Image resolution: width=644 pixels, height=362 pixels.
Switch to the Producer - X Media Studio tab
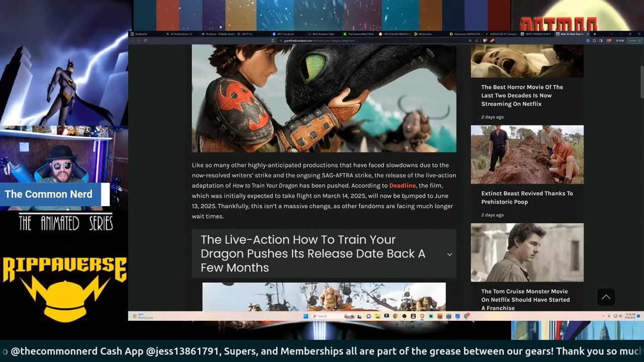pyautogui.click(x=218, y=34)
